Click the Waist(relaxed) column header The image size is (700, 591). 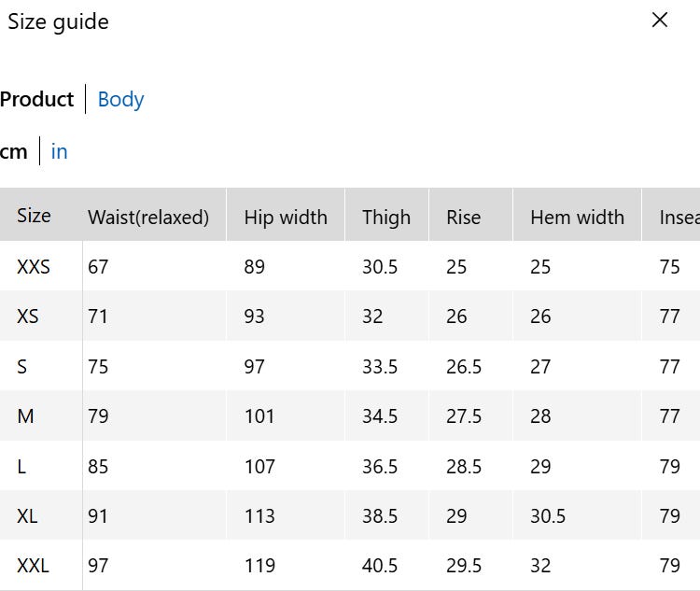148,218
